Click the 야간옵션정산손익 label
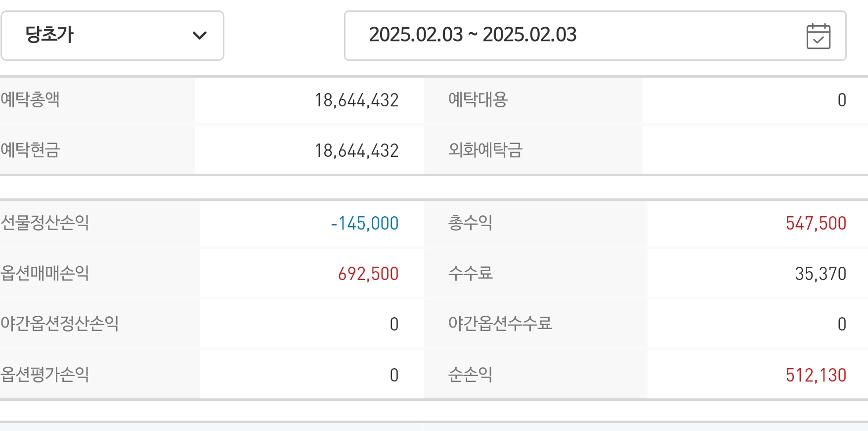The height and width of the screenshot is (431, 868). tap(59, 324)
